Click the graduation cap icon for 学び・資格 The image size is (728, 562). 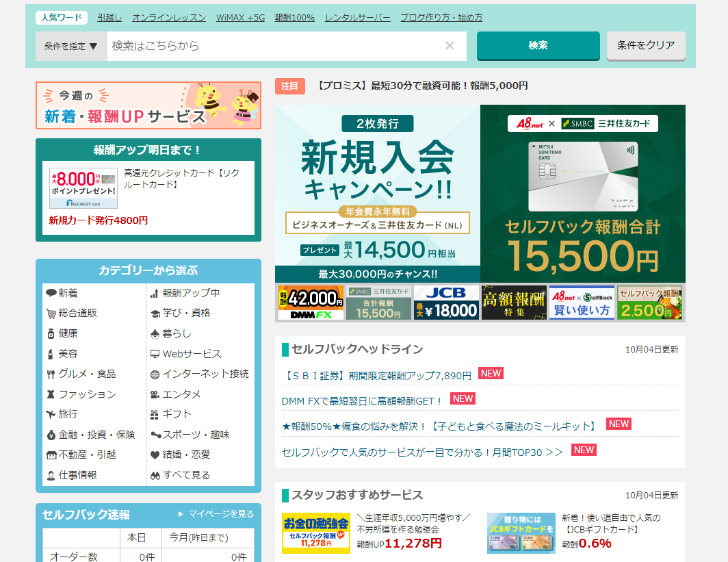click(155, 314)
